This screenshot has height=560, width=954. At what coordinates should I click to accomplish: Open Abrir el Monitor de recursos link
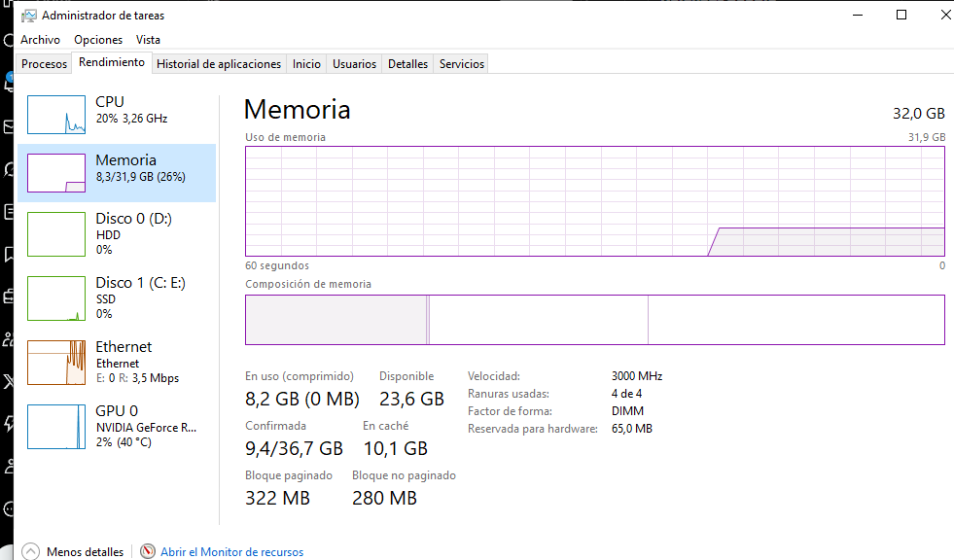231,552
